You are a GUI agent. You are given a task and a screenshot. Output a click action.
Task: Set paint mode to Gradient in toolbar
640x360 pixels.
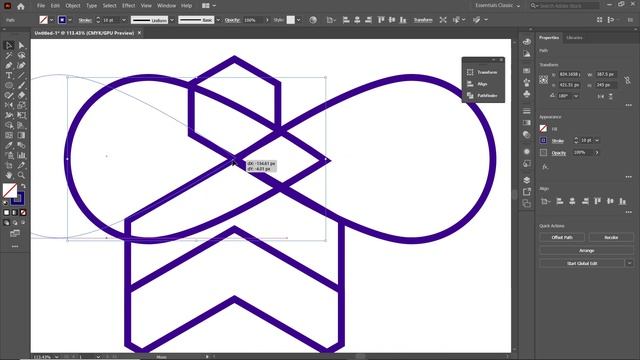(15, 213)
